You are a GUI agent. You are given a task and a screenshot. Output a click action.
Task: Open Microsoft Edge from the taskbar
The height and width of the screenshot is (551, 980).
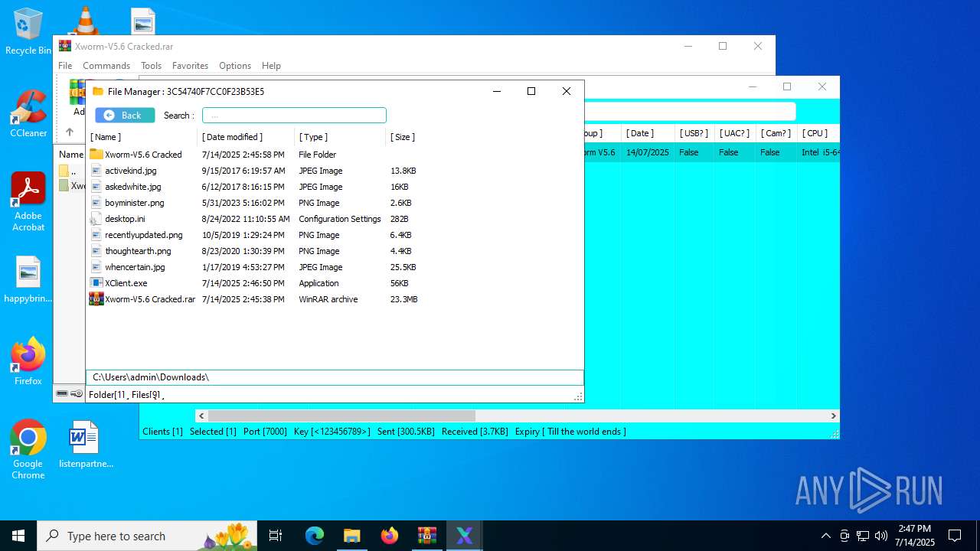[x=315, y=536]
